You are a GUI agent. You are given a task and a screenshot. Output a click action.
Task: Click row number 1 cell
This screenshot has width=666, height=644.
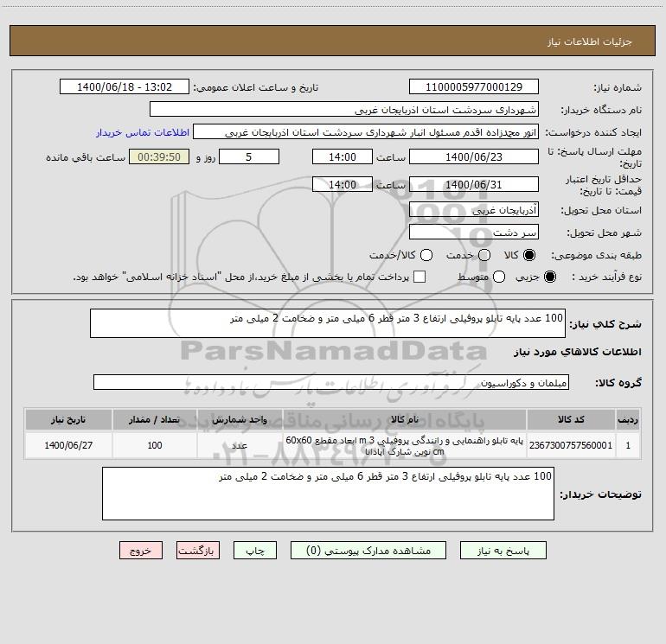[628, 445]
